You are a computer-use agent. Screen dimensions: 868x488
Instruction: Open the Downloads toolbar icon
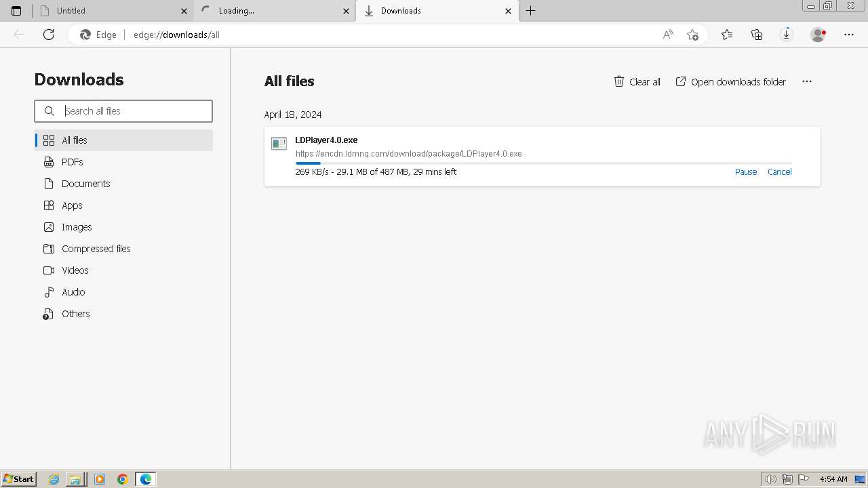pyautogui.click(x=787, y=35)
